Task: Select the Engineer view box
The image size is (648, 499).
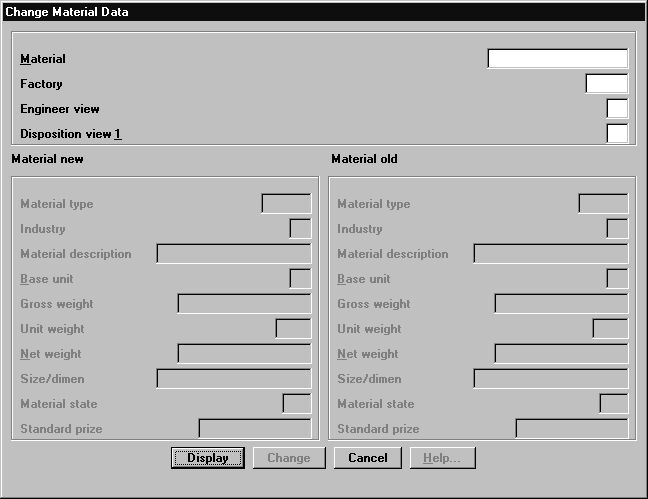Action: click(x=617, y=109)
